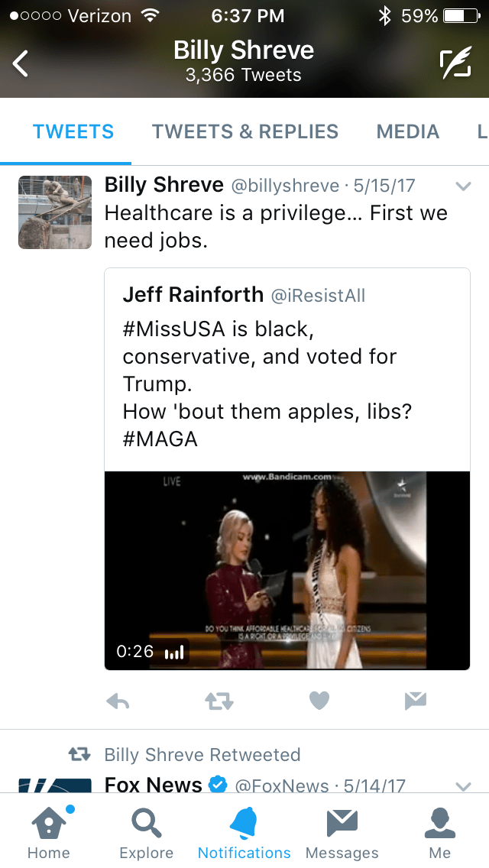Open the Home tab in bottom bar
This screenshot has height=868, width=489.
point(48,831)
